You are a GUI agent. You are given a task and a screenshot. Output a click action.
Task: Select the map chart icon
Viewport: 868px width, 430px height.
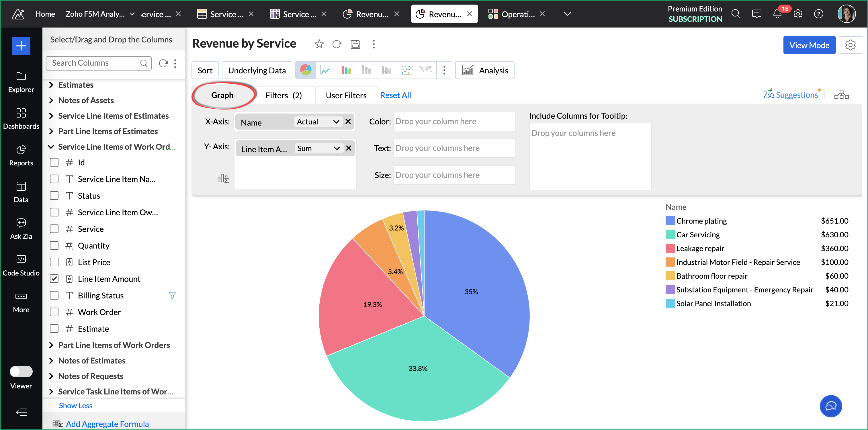tap(426, 70)
